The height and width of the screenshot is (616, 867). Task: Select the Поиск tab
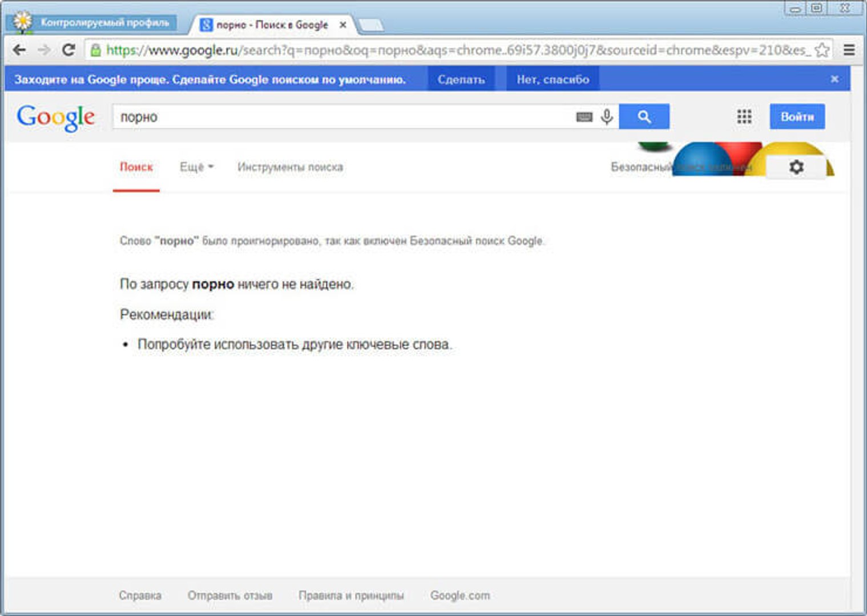coord(136,167)
